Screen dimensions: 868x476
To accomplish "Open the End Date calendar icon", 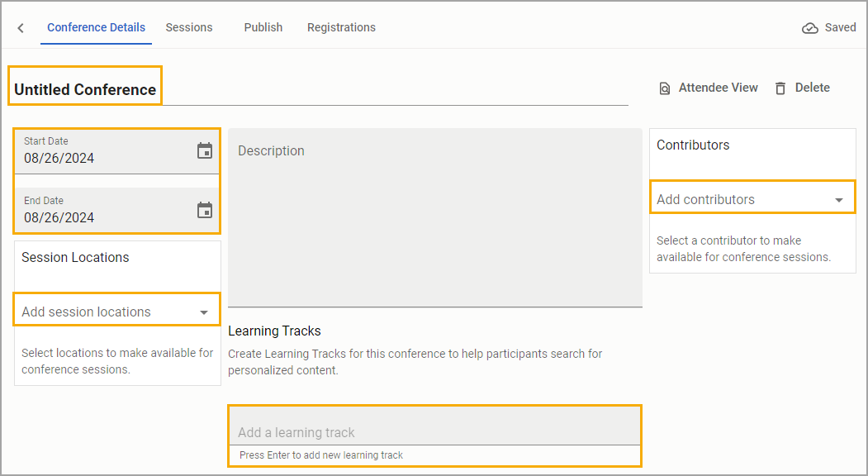I will click(205, 210).
